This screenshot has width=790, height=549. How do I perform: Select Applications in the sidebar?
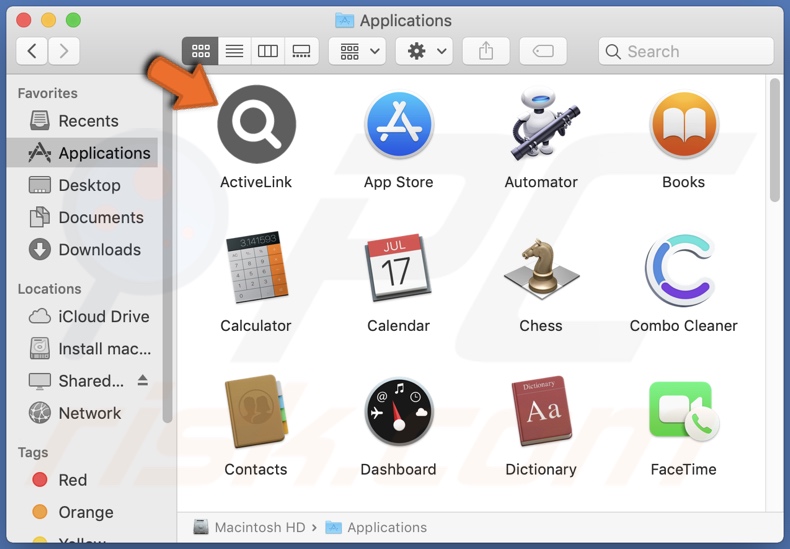click(x=83, y=153)
